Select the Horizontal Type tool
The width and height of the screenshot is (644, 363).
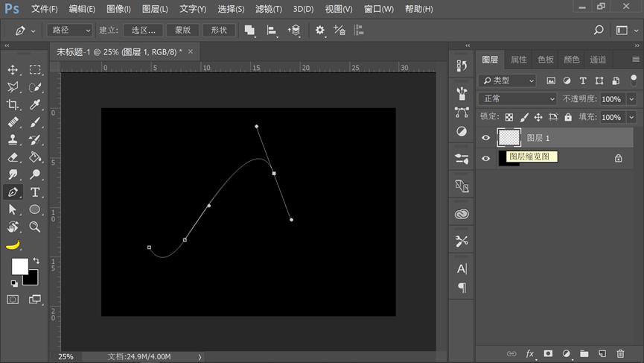click(35, 192)
